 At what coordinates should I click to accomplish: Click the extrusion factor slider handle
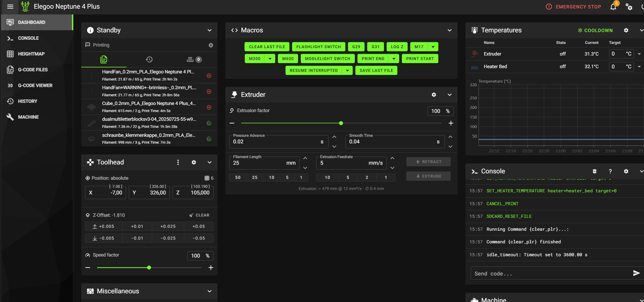(x=341, y=123)
